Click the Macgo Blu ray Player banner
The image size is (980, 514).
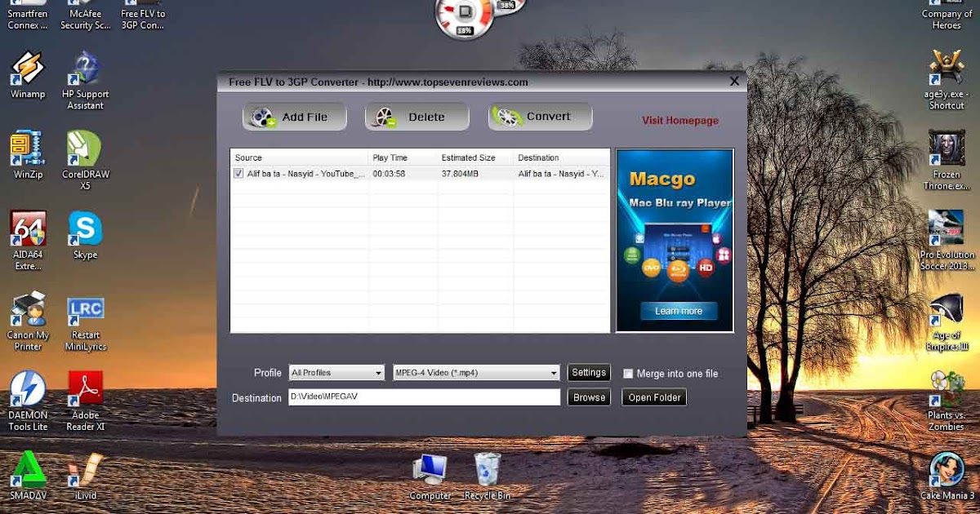coord(675,241)
